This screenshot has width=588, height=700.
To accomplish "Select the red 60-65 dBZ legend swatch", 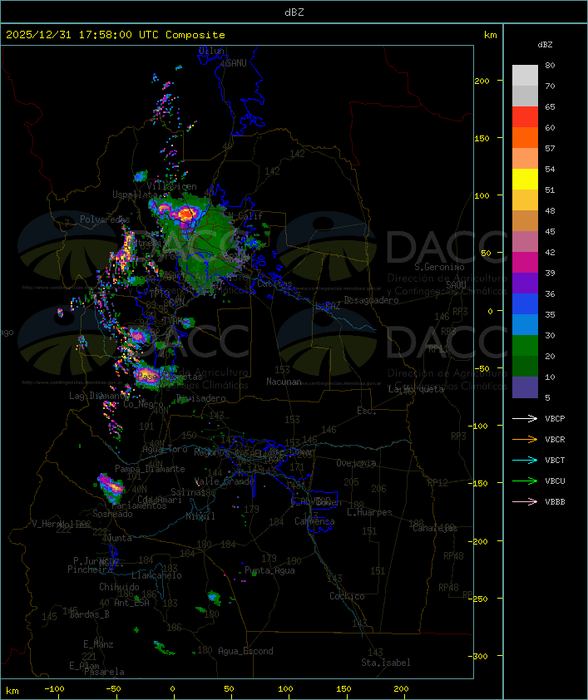I will point(525,117).
